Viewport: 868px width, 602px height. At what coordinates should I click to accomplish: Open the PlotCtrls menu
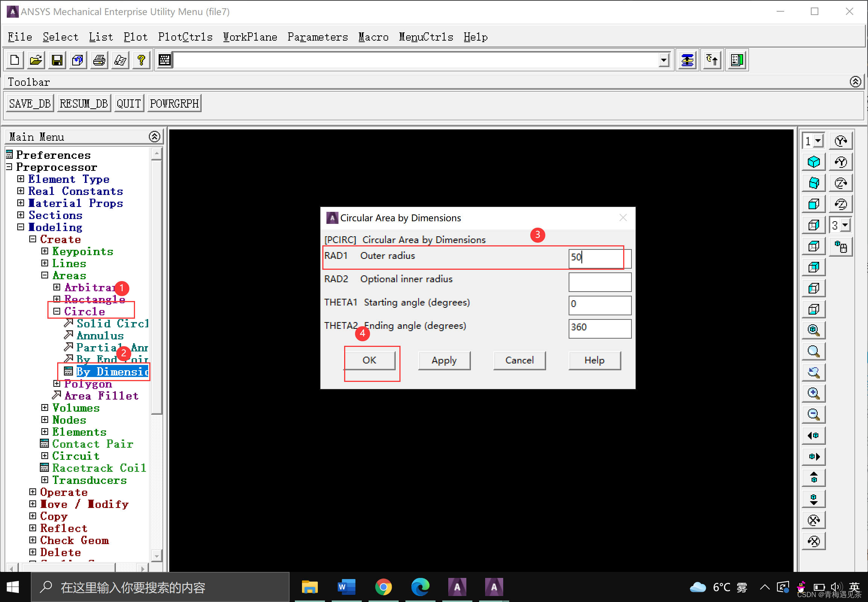pos(185,37)
